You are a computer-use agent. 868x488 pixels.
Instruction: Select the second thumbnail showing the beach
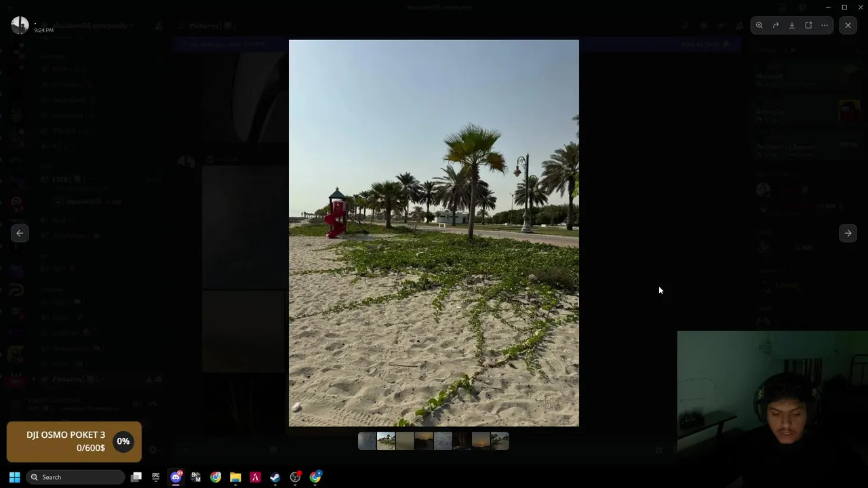386,441
